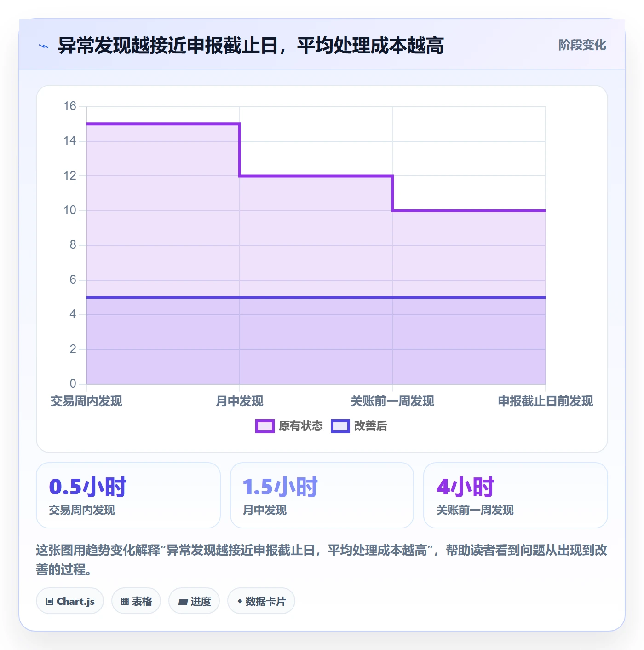Click the y-axis value 6

click(73, 280)
